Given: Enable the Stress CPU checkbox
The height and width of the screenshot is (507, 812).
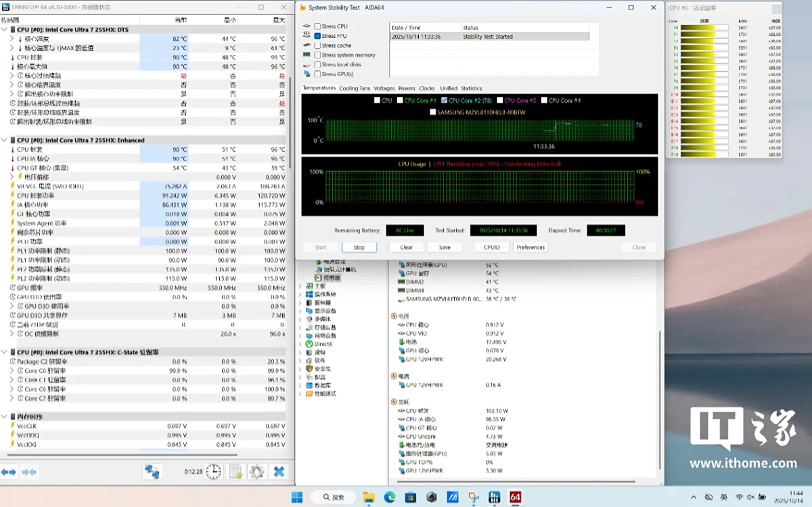Looking at the screenshot, I should pos(317,26).
